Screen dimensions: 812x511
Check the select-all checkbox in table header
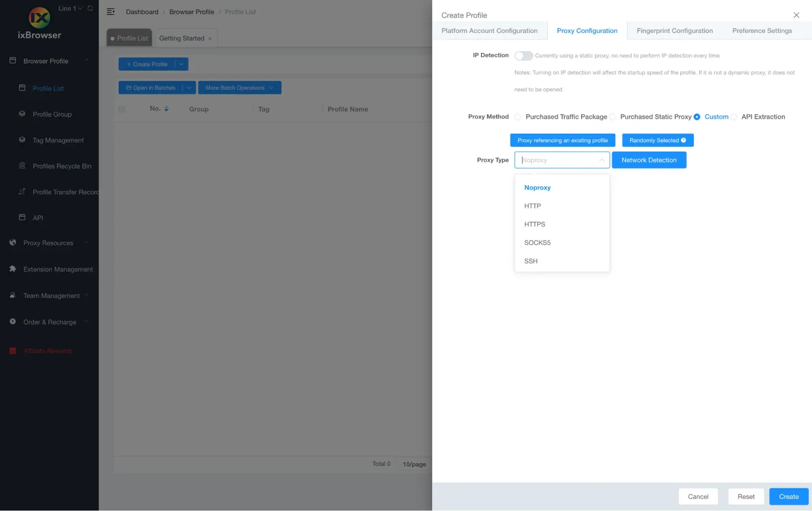pos(122,109)
